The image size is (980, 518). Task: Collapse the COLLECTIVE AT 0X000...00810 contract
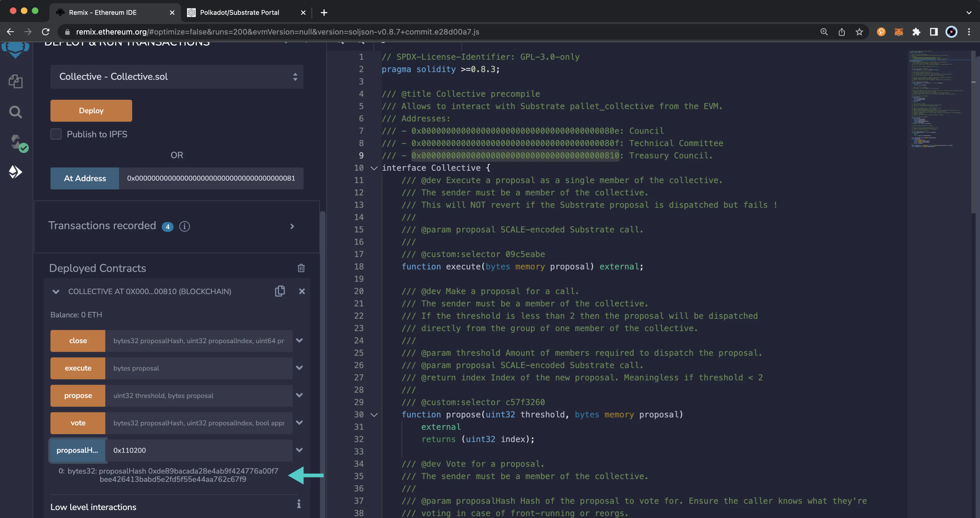[56, 292]
